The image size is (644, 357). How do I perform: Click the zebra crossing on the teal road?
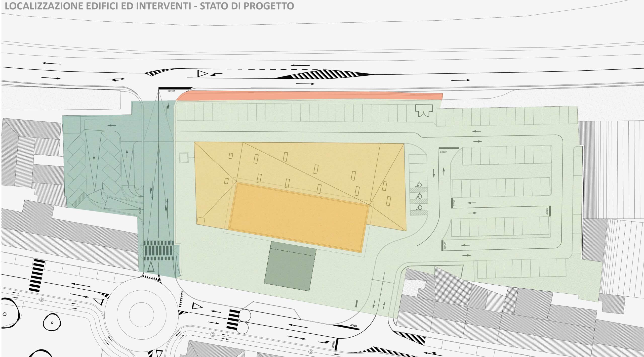159,251
